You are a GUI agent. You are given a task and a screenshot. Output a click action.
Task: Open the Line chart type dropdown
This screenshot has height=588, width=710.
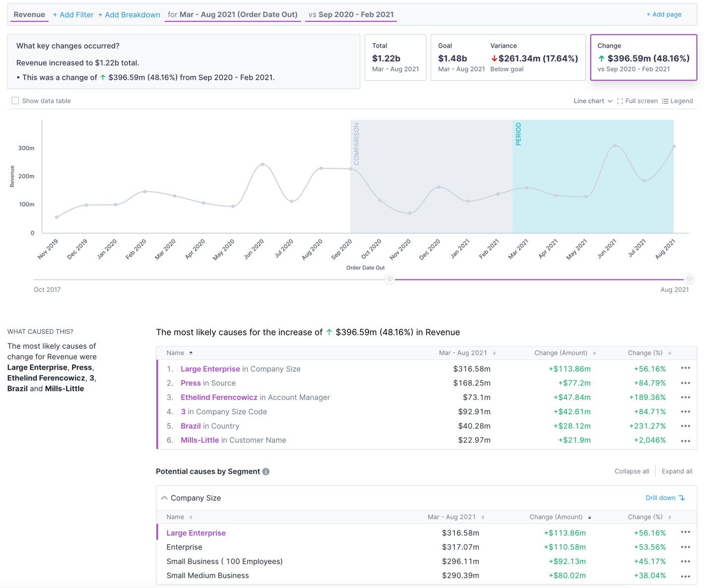click(x=592, y=101)
